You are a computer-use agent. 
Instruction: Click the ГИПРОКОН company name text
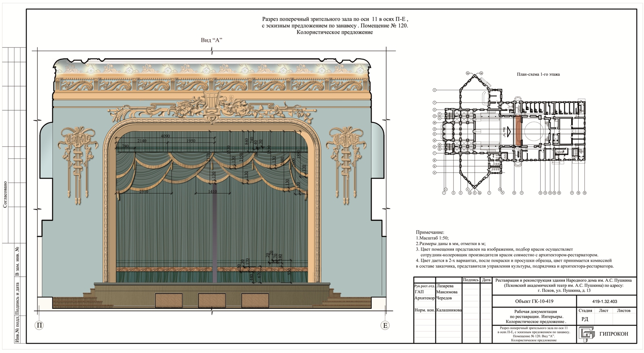pos(614,334)
